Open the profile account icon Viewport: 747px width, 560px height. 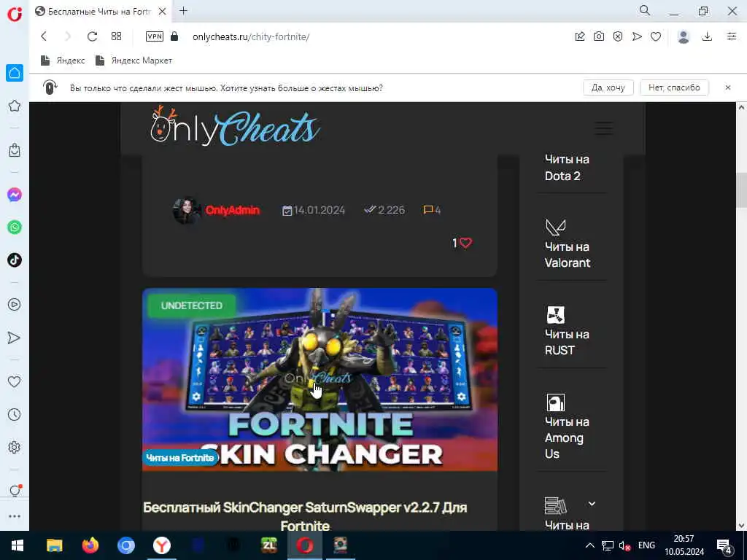coord(684,36)
